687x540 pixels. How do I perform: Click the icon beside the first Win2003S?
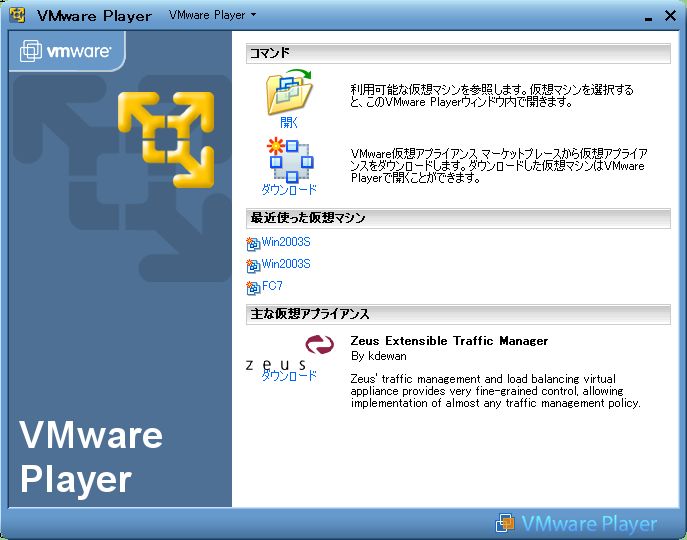click(x=253, y=244)
